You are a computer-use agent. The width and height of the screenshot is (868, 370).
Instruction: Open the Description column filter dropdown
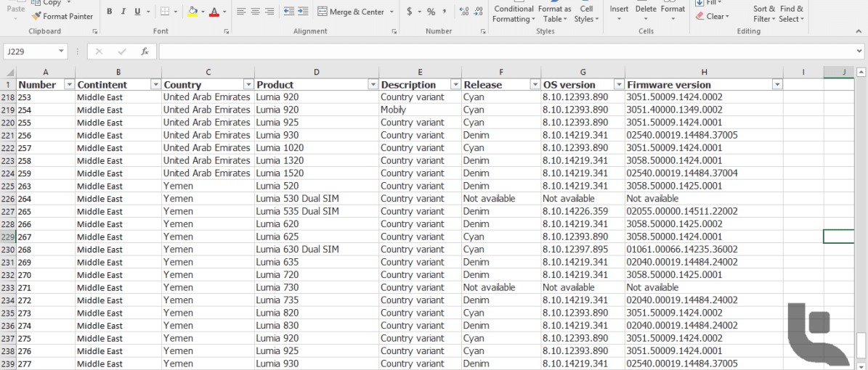pyautogui.click(x=455, y=85)
